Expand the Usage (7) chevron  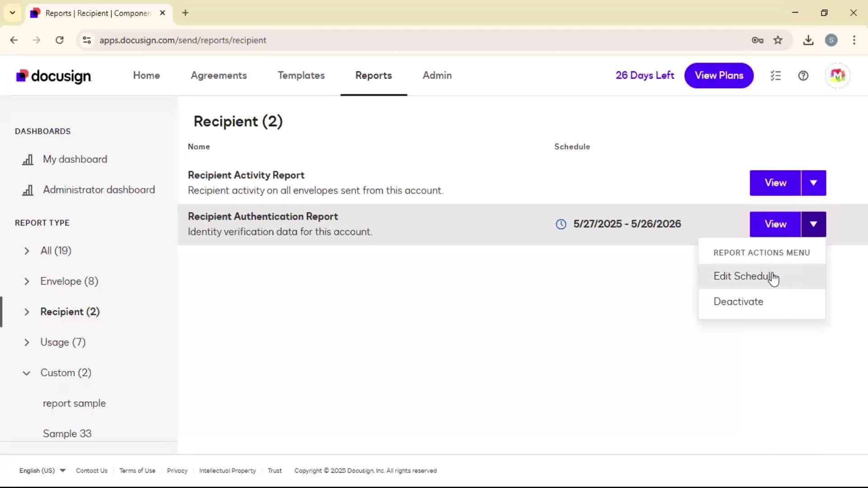pyautogui.click(x=27, y=343)
